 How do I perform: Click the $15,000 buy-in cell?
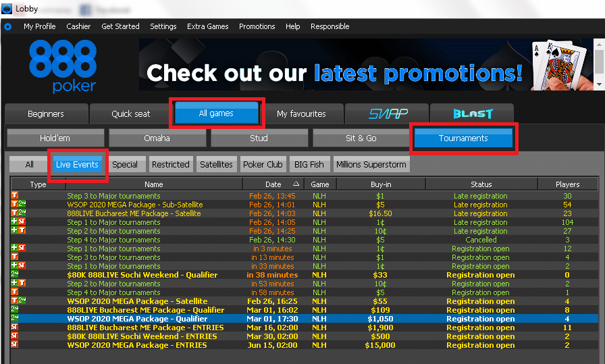pyautogui.click(x=380, y=345)
